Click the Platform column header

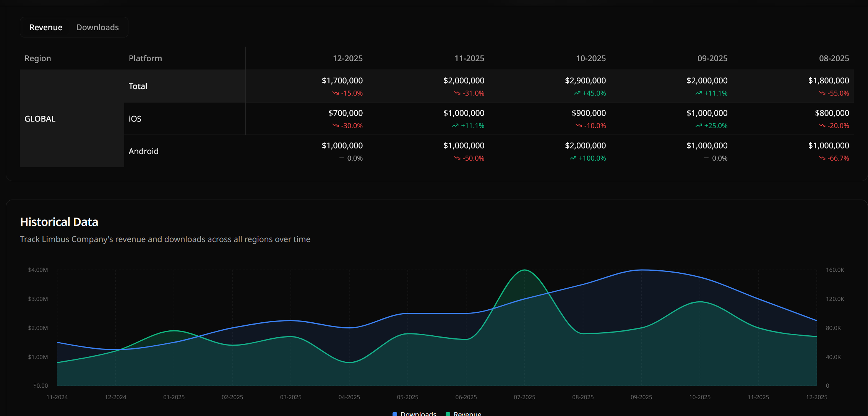click(x=145, y=58)
